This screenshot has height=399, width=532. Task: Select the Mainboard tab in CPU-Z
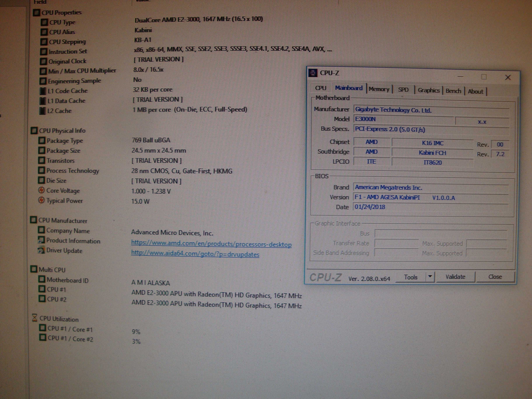point(349,88)
